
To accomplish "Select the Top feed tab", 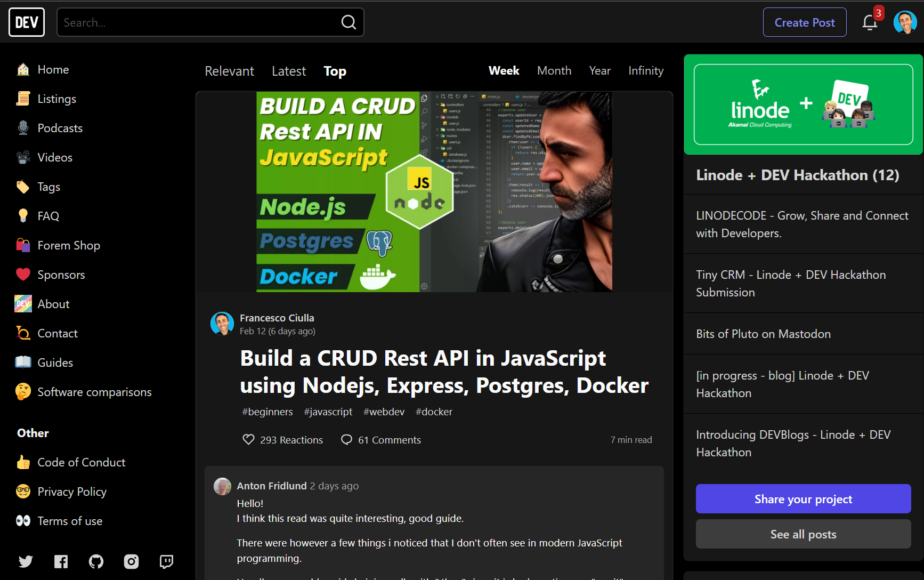I will point(335,71).
